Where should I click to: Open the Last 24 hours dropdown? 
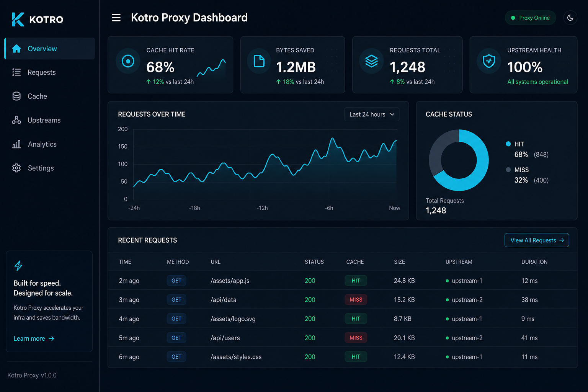point(372,114)
